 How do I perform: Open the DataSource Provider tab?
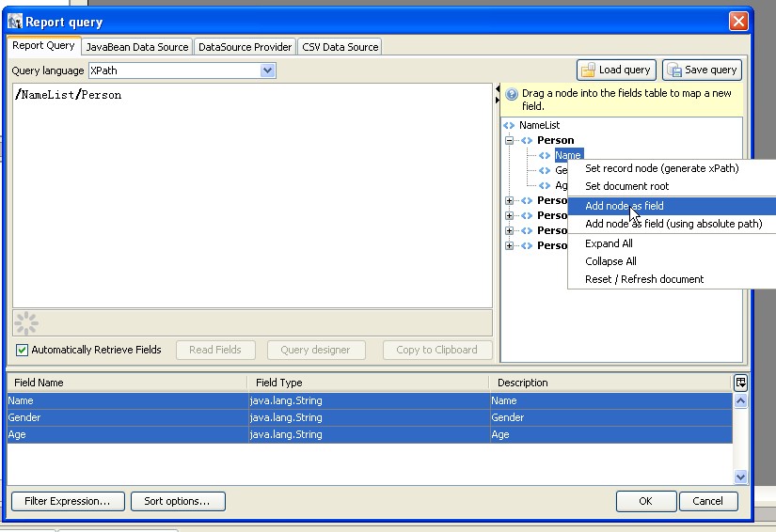[x=245, y=47]
